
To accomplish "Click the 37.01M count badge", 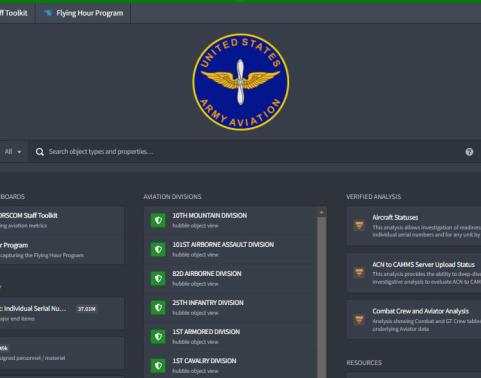I will point(87,309).
